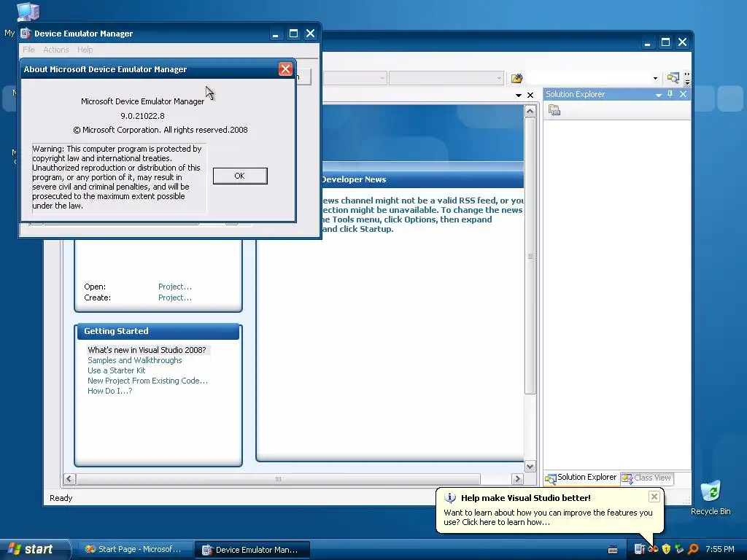Click the version number 9.0.21022.8 text
This screenshot has height=560, width=747.
(x=142, y=116)
